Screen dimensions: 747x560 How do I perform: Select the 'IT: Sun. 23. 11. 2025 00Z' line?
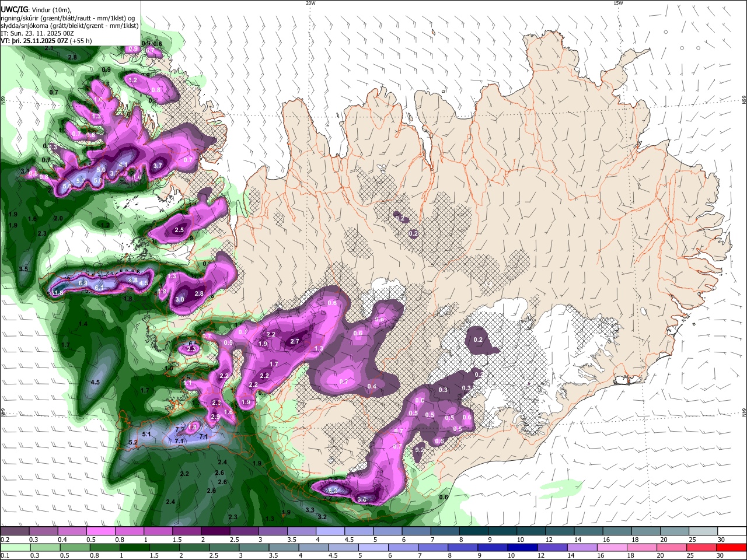coord(37,33)
